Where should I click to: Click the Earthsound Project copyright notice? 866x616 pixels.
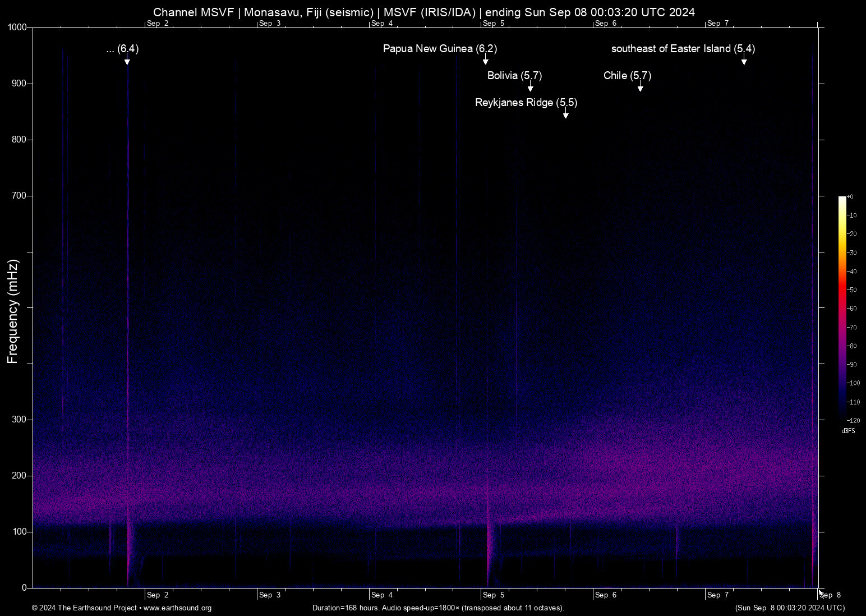click(x=84, y=608)
